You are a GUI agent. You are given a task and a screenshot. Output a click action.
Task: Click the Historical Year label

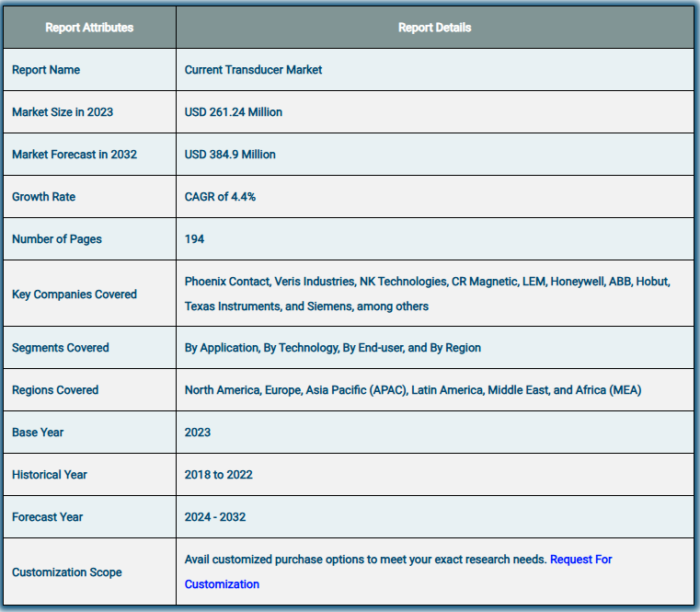(x=50, y=474)
